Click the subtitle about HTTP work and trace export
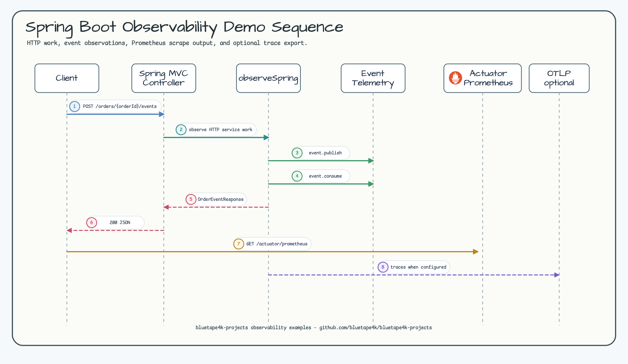The width and height of the screenshot is (628, 364). pos(167,43)
